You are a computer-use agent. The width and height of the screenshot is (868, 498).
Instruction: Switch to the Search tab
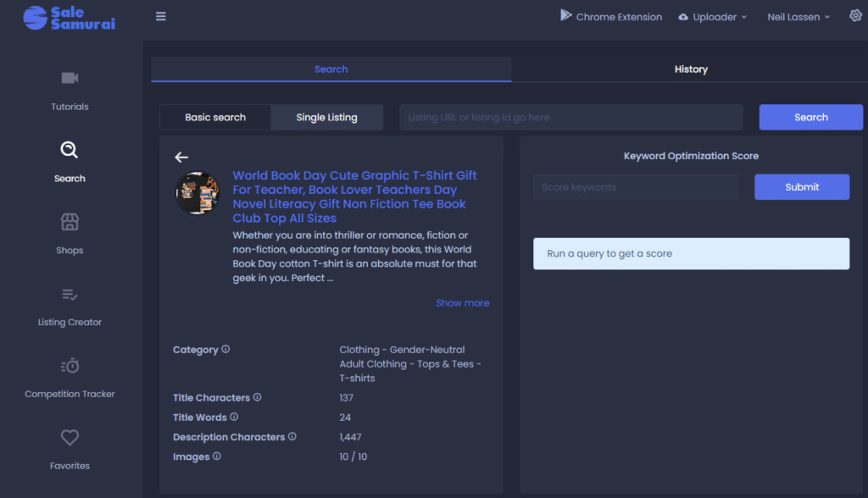click(x=331, y=69)
